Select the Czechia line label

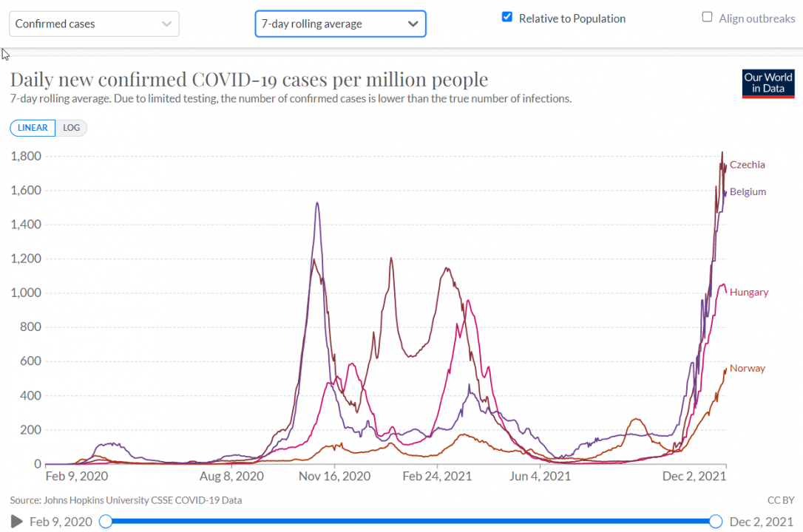coord(748,165)
